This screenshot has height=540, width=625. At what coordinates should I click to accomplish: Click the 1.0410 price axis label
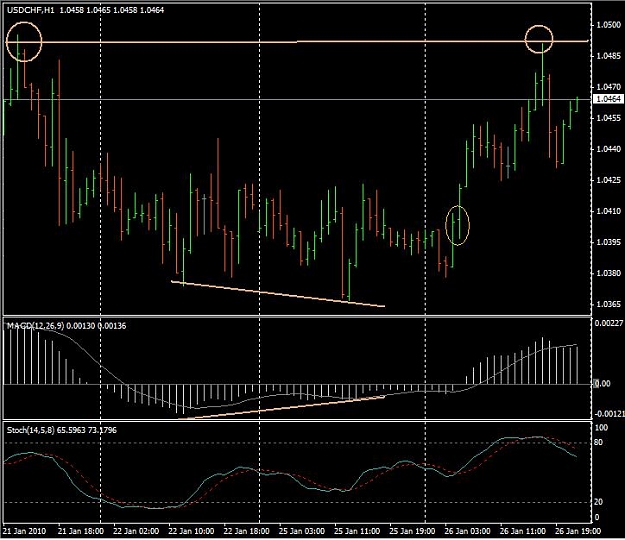click(x=608, y=211)
